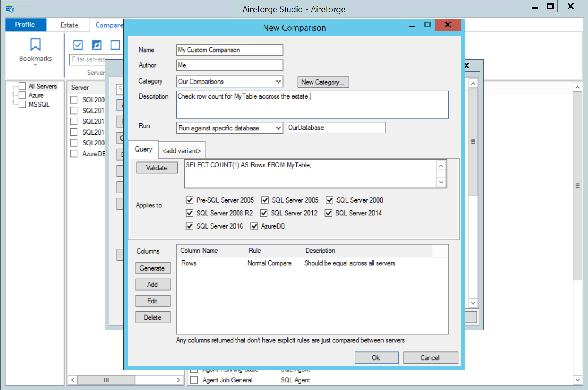The width and height of the screenshot is (588, 390).
Task: Click into the OurDatabase text field
Action: coord(336,128)
